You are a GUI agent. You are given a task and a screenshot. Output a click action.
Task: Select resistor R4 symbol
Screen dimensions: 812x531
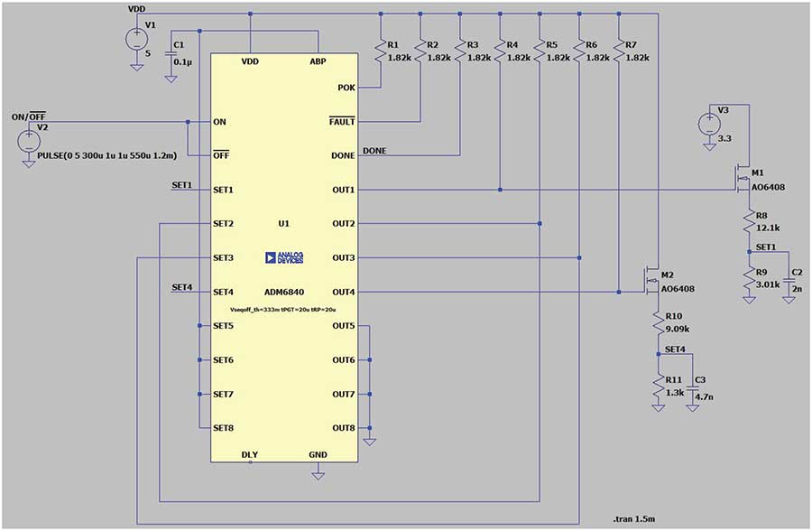pyautogui.click(x=500, y=51)
